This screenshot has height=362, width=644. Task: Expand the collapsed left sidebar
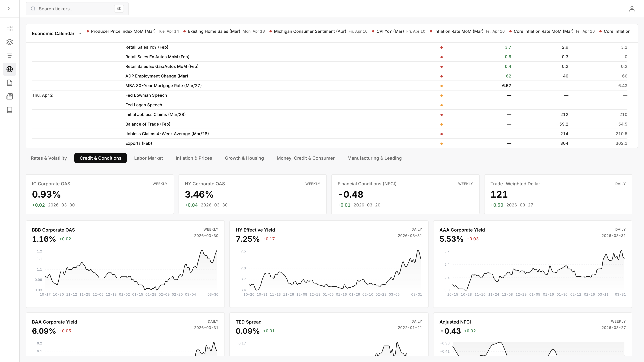pyautogui.click(x=8, y=8)
